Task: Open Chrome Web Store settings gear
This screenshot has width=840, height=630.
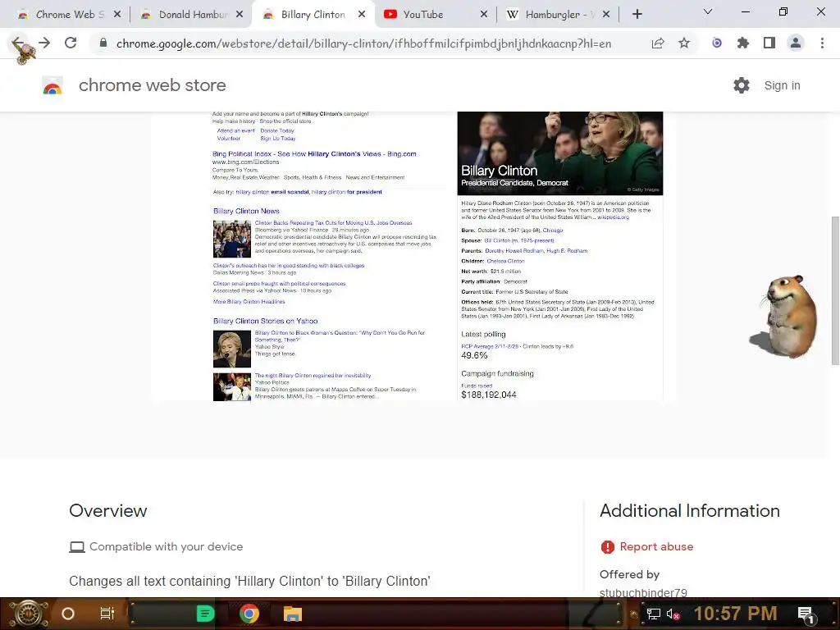Action: pos(742,85)
